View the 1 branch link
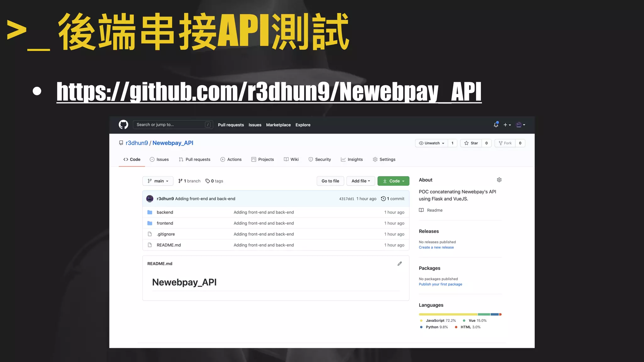 pyautogui.click(x=189, y=181)
